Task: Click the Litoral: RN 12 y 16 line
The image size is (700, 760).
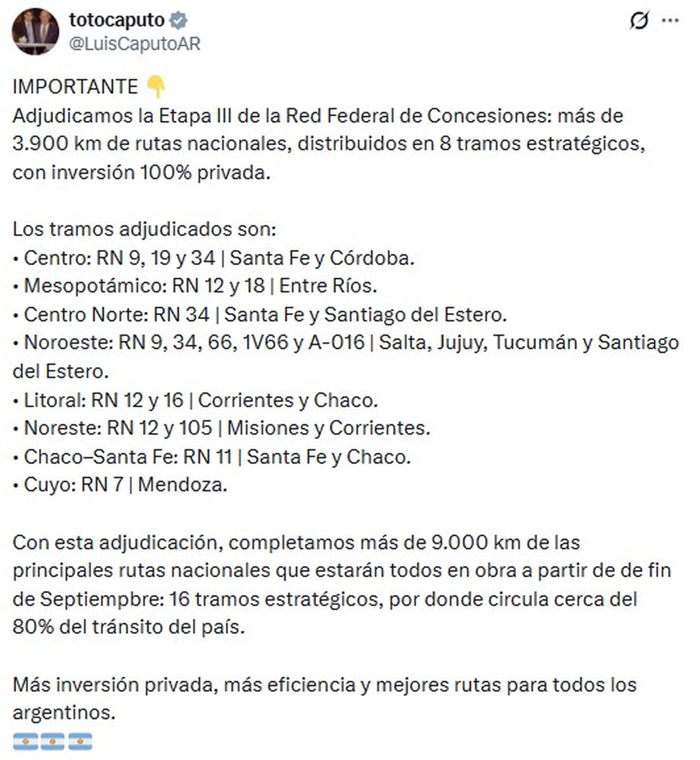Action: (x=195, y=400)
